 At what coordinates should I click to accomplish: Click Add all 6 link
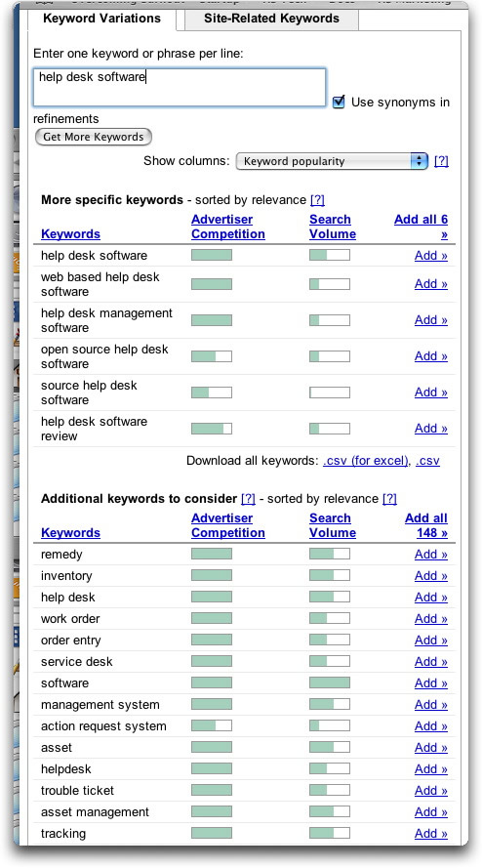coord(422,227)
